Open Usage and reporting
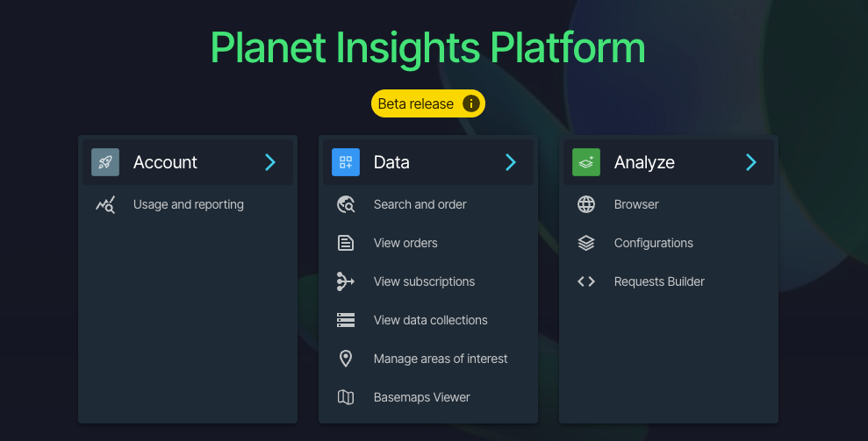Screen dimensions: 868x441 (188, 205)
